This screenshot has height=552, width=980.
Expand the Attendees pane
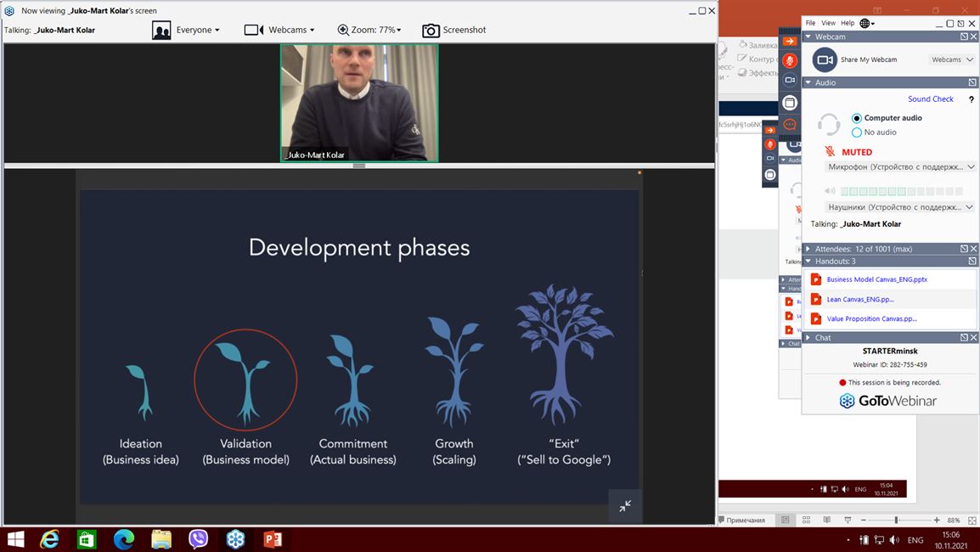click(808, 249)
